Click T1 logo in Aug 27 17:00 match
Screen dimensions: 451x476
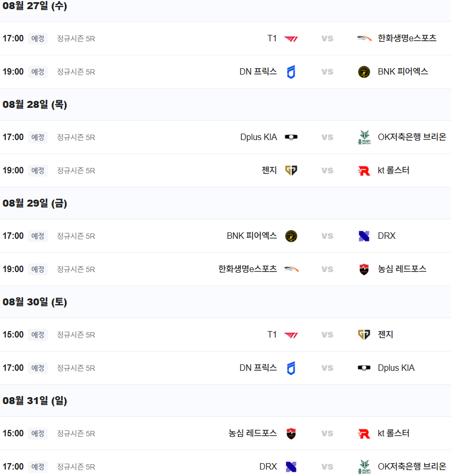point(291,39)
